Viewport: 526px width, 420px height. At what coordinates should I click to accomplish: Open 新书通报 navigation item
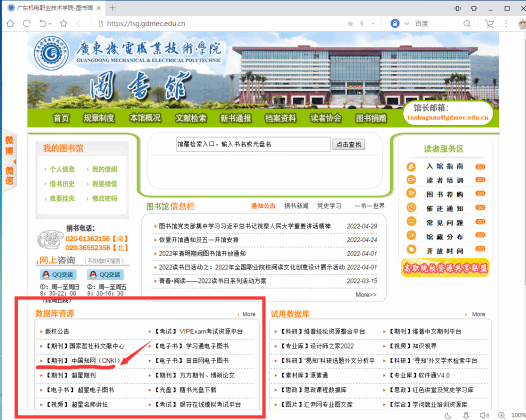click(x=235, y=118)
